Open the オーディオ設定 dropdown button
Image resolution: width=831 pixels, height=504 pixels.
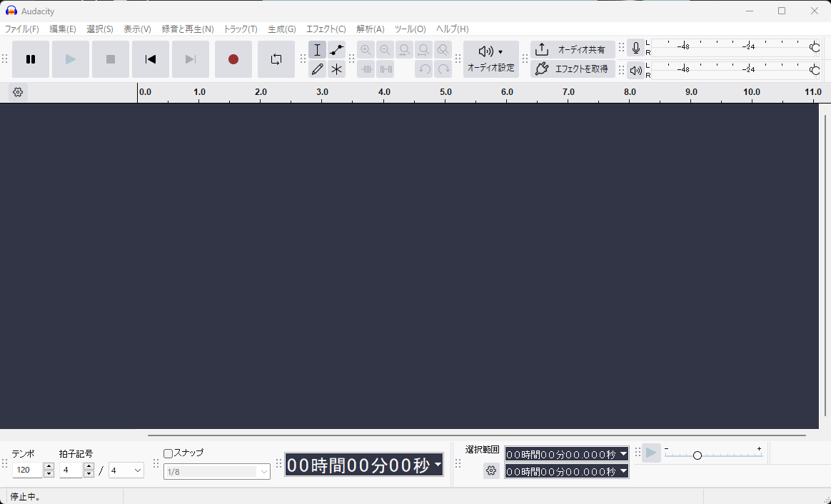(490, 59)
